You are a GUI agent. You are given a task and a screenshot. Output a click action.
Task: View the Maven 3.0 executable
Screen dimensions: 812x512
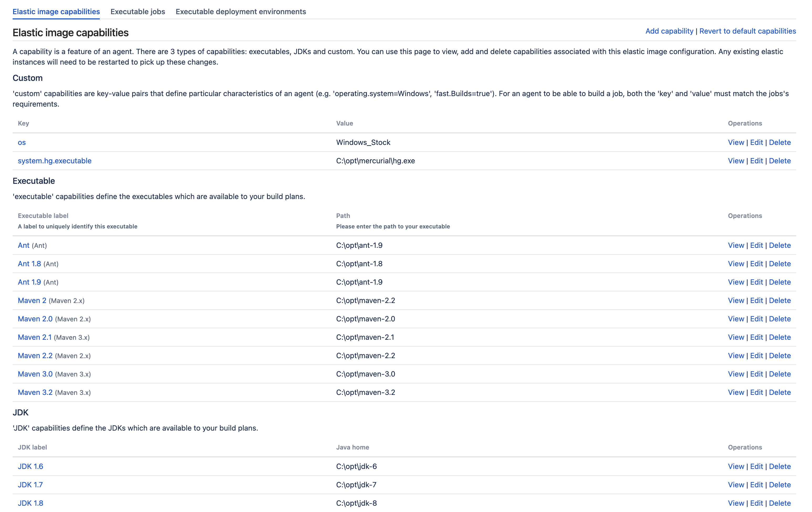736,374
